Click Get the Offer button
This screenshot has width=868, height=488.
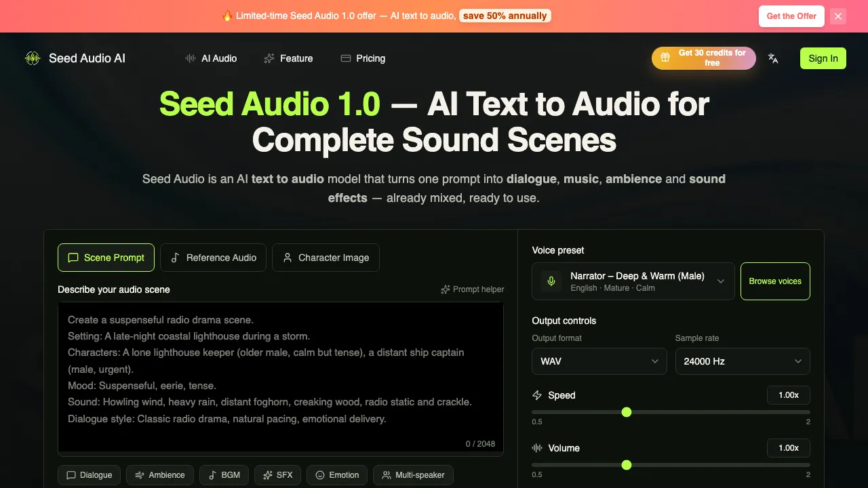pos(791,16)
